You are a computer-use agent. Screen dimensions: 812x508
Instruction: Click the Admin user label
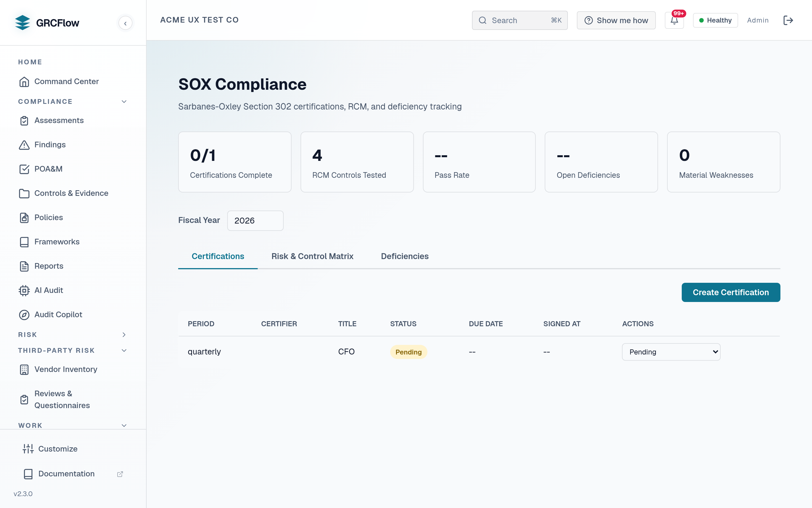pos(758,20)
